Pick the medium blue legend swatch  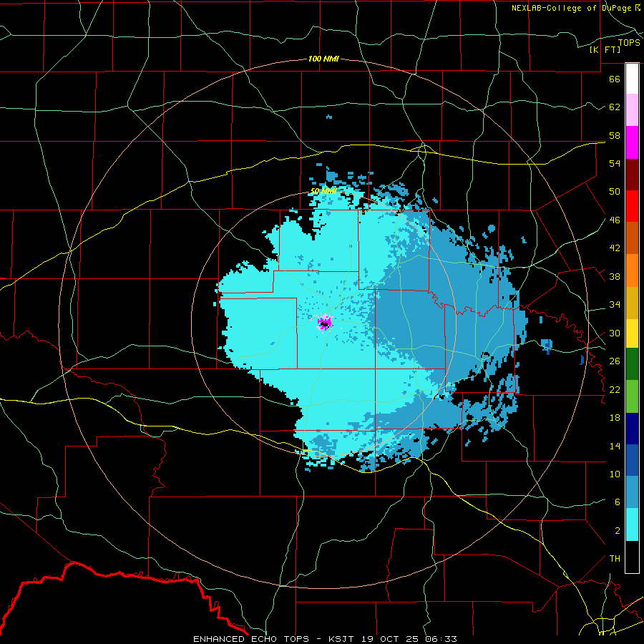tap(632, 460)
